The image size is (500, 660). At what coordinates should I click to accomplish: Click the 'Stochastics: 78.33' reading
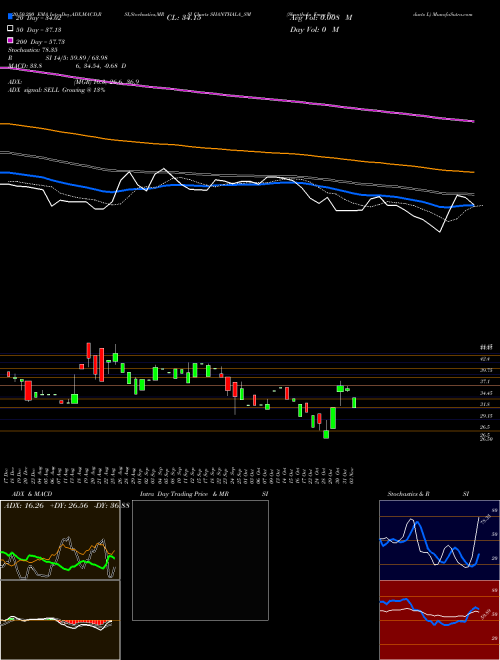(33, 50)
